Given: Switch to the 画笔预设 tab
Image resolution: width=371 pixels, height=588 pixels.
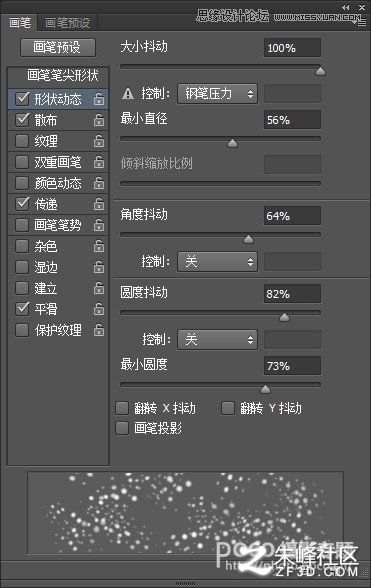Looking at the screenshot, I should 68,23.
